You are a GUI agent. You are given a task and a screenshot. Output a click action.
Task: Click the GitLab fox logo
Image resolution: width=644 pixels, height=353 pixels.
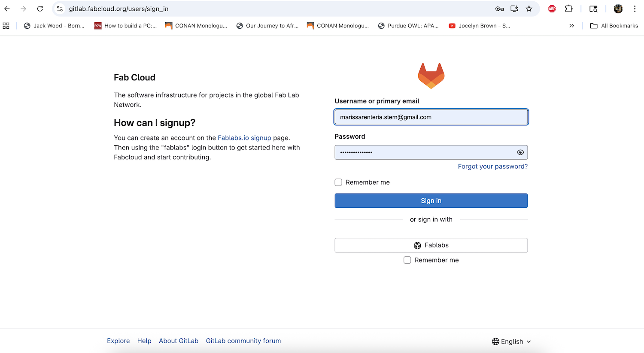point(431,76)
